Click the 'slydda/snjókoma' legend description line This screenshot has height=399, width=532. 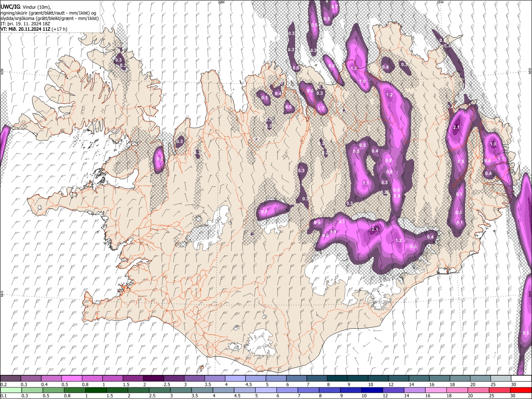(49, 18)
